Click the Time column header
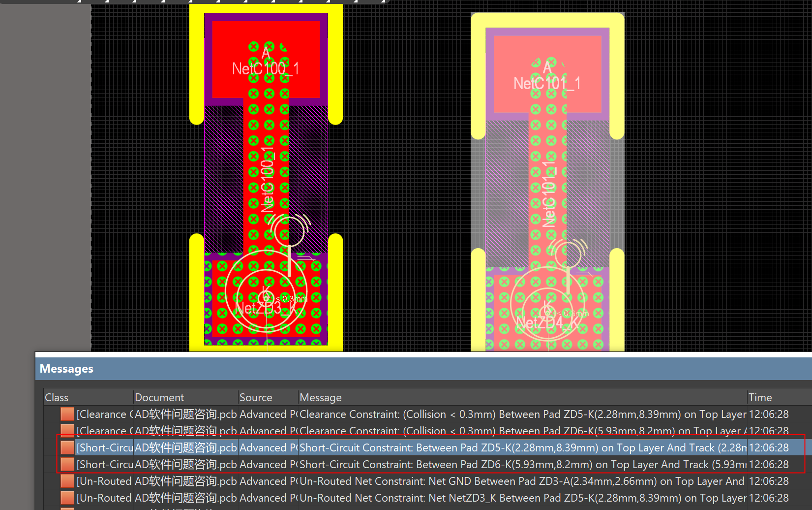812x510 pixels. tap(760, 397)
